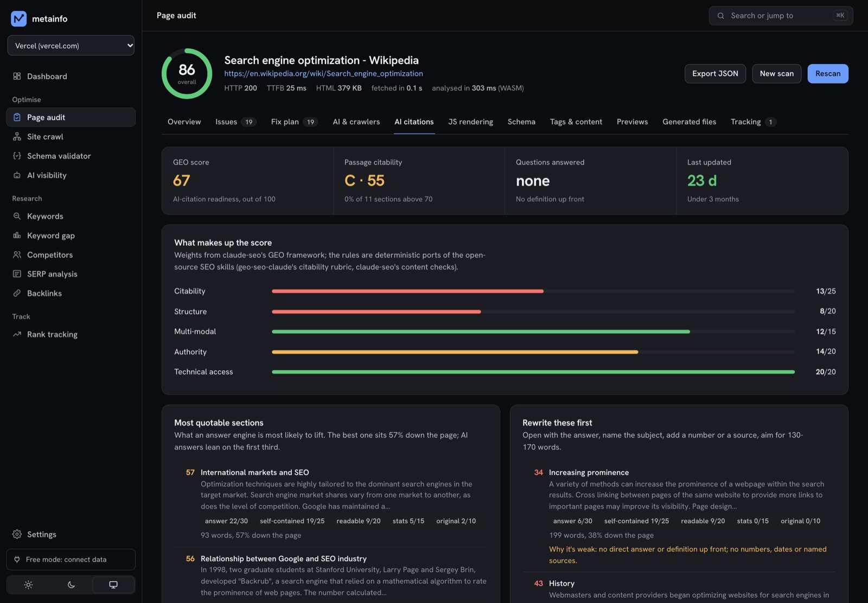868x603 pixels.
Task: Switch to the Schema tab
Action: point(521,122)
